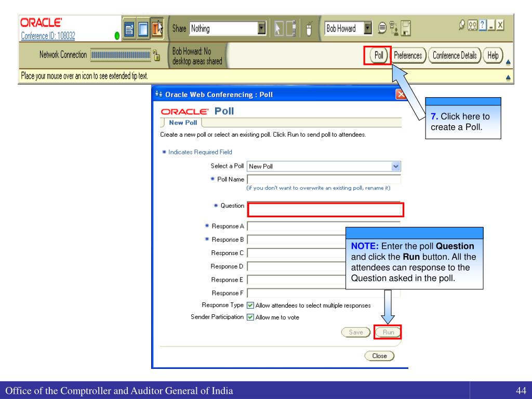Click the green connection status indicator
The image size is (532, 399).
[x=117, y=36]
